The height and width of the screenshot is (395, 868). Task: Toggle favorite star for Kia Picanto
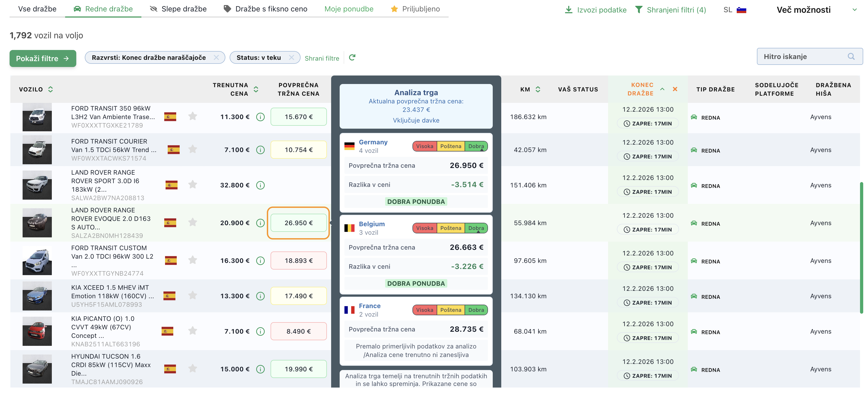pos(192,331)
